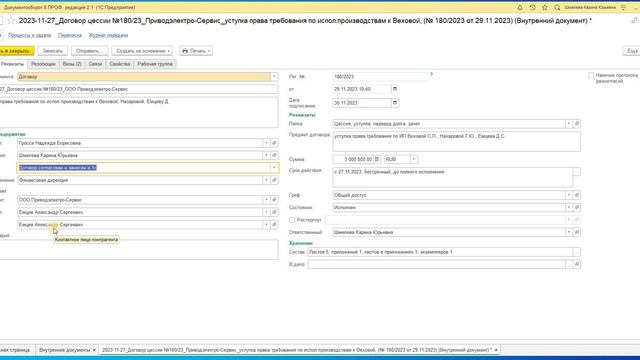
Task: Open contact person Ежцев card icon
Action: click(274, 224)
